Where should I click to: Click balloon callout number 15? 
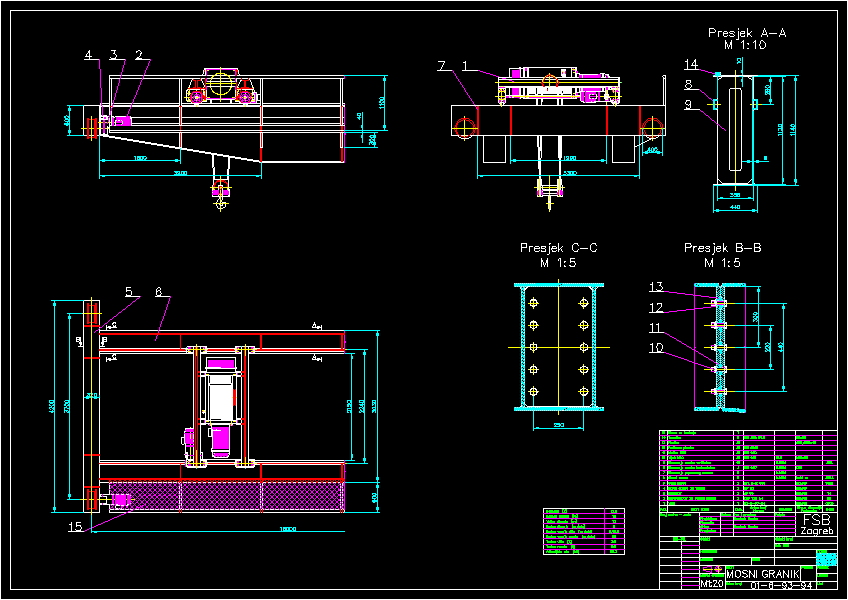point(76,527)
